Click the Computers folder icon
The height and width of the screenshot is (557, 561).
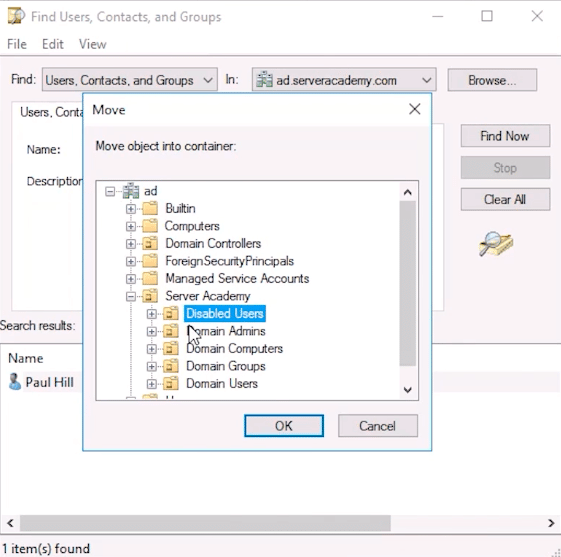150,226
